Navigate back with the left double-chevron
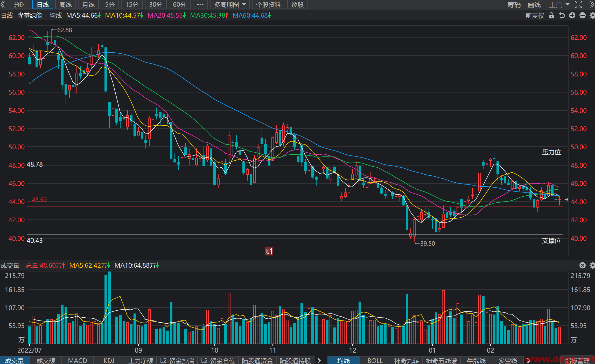The width and height of the screenshot is (595, 364). [3, 4]
